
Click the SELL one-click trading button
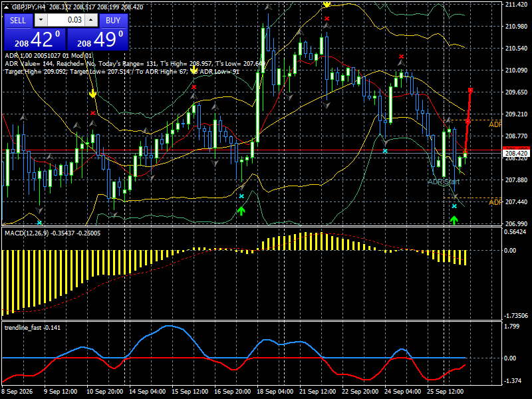(18, 21)
